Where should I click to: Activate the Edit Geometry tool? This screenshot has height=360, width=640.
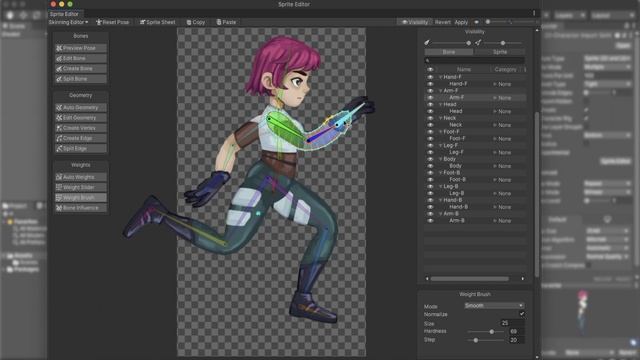80,118
